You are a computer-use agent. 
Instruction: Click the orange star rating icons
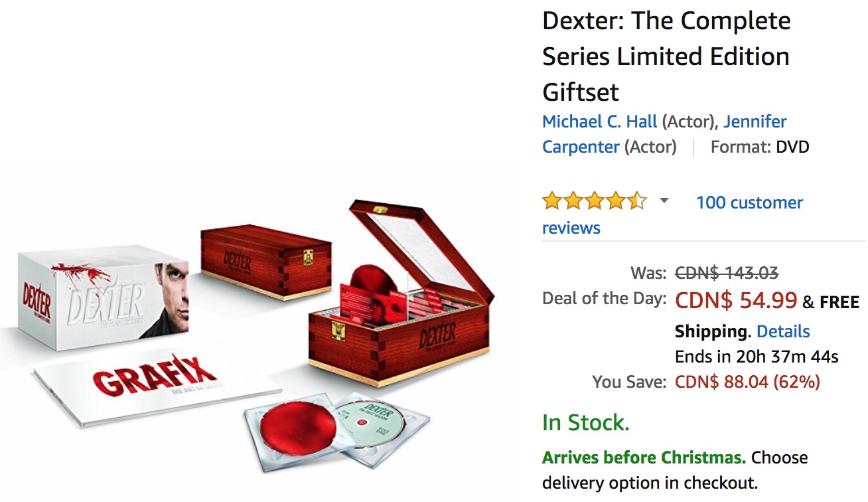[x=594, y=201]
